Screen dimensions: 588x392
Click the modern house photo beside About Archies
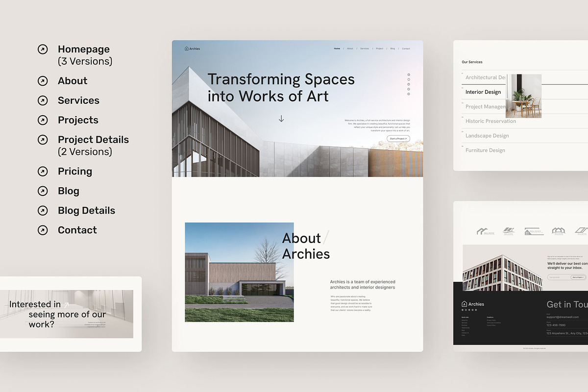coord(239,272)
